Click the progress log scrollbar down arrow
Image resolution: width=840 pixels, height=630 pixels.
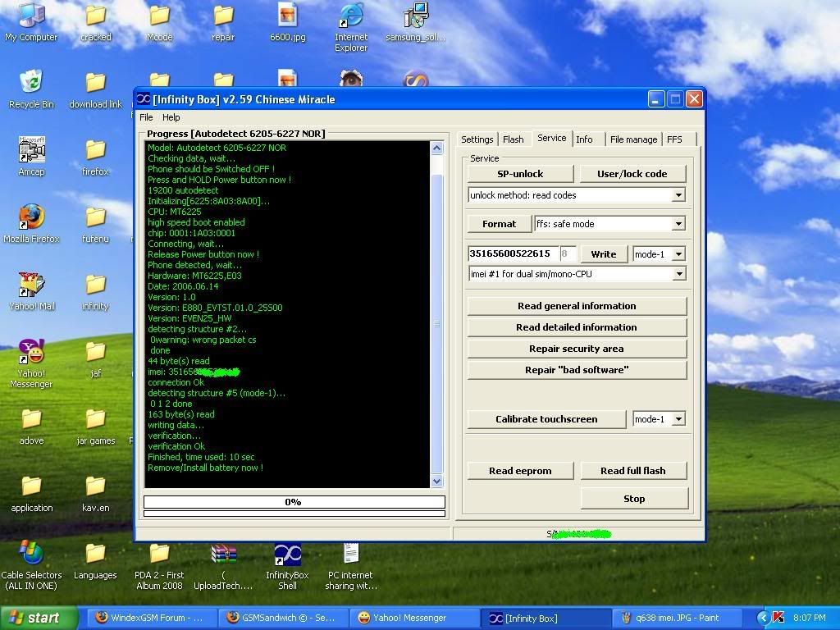pyautogui.click(x=437, y=481)
